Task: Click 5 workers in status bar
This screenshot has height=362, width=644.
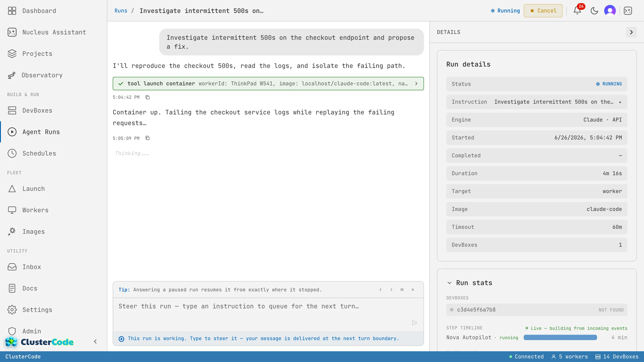Action: point(570,357)
